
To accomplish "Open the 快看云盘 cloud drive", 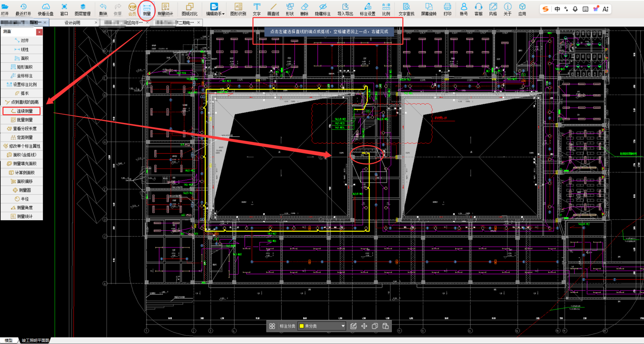I will click(46, 9).
